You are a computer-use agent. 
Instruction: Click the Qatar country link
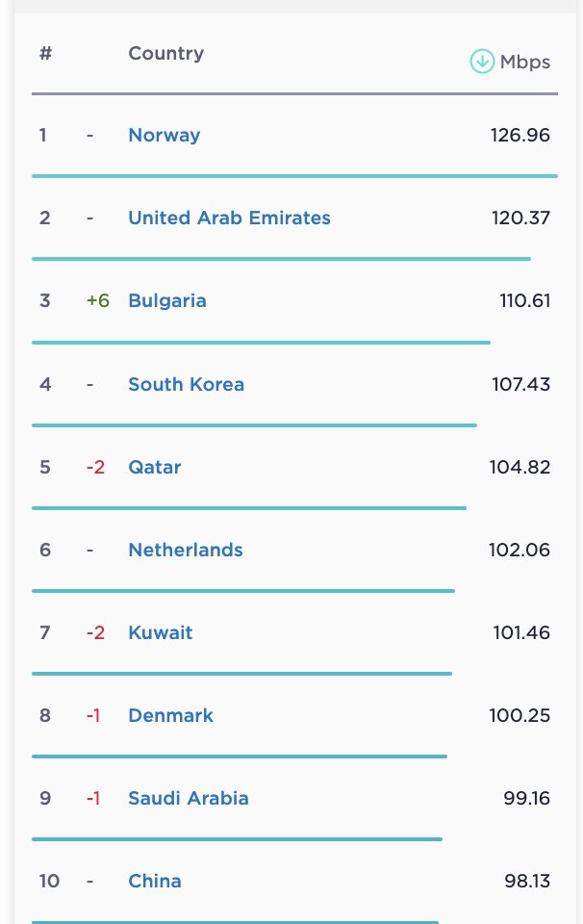[155, 467]
